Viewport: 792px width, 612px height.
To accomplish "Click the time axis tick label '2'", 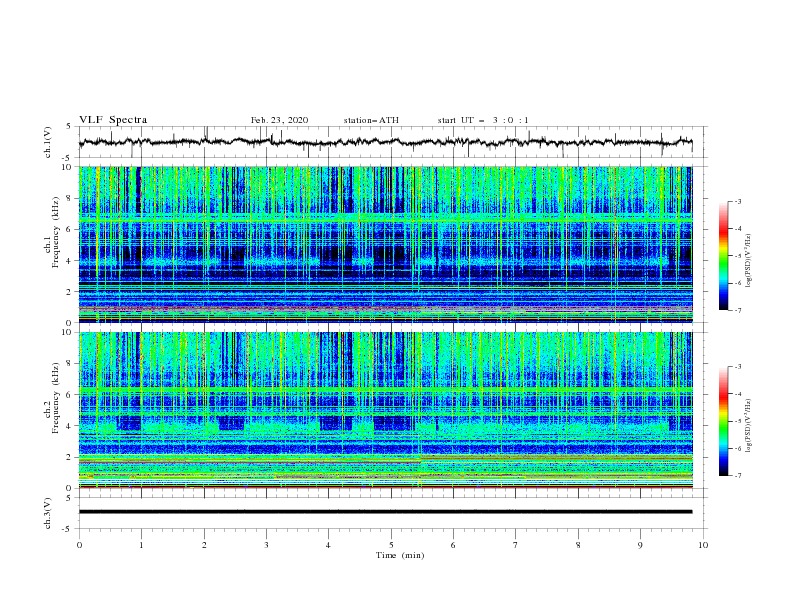I will click(x=204, y=545).
